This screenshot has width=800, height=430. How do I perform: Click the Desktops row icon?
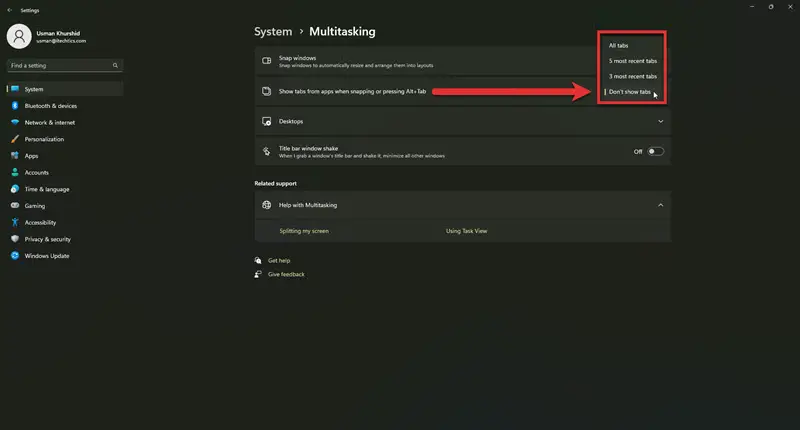pyautogui.click(x=266, y=121)
